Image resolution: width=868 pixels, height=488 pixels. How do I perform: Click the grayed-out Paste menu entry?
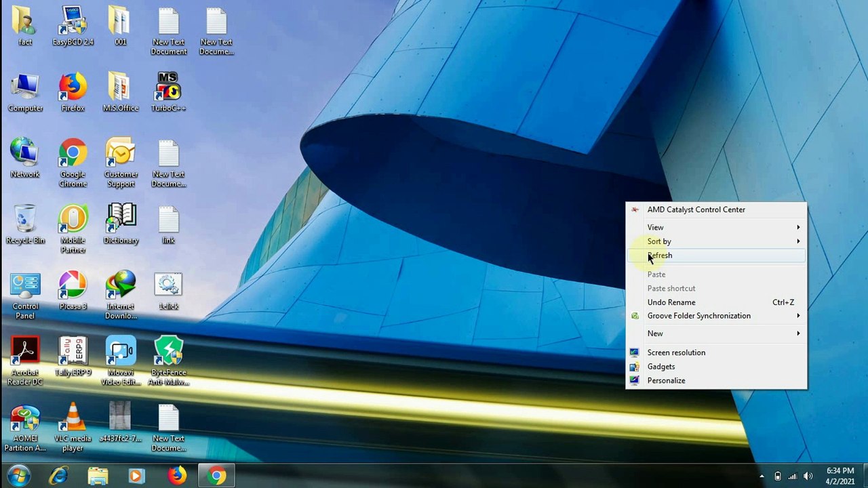(716, 274)
